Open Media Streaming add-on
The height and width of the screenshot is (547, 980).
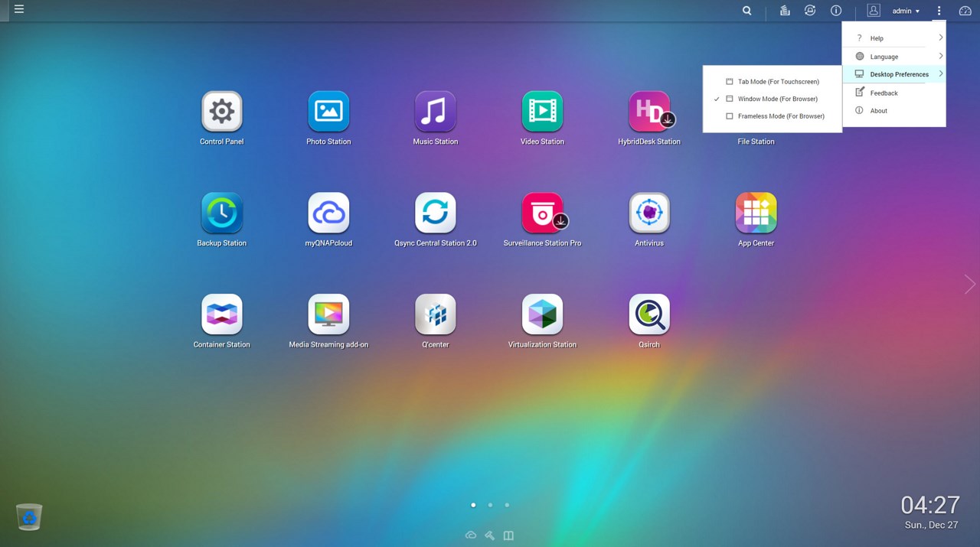(328, 314)
